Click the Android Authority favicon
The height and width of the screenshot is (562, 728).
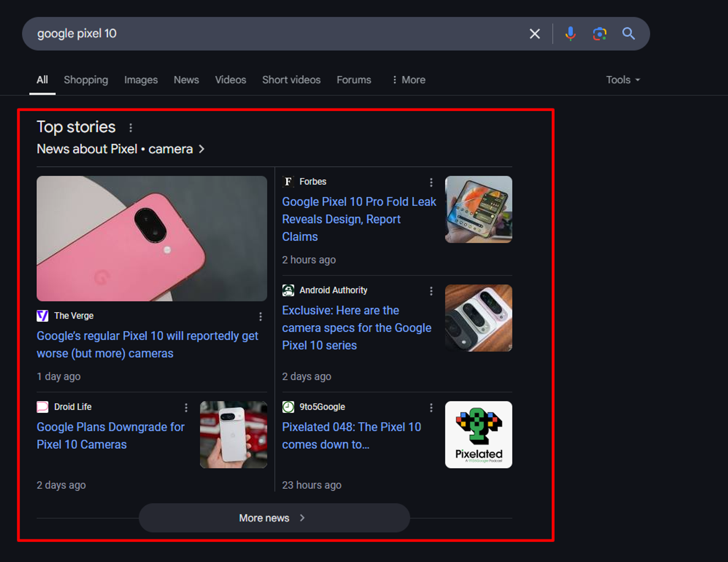[x=288, y=290]
